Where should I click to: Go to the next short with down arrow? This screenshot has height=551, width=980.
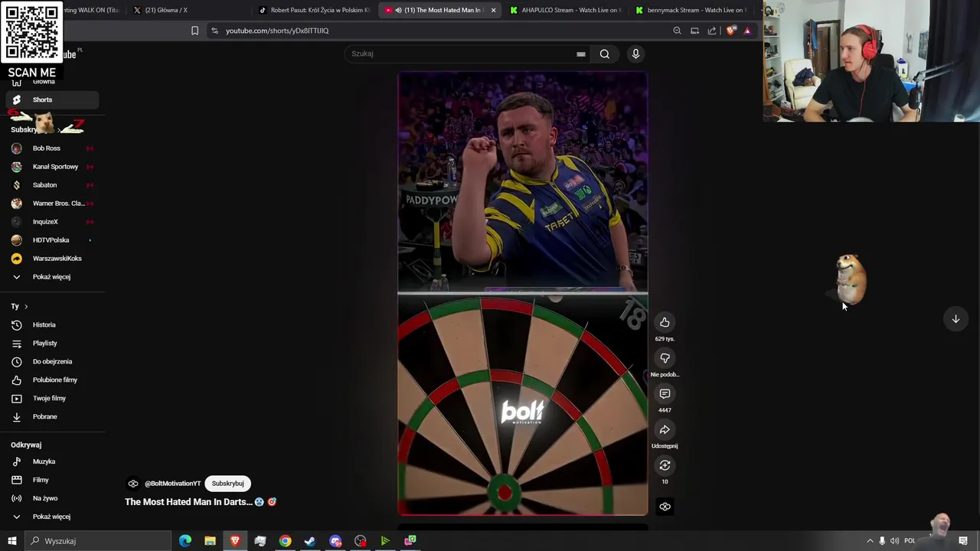tap(955, 319)
